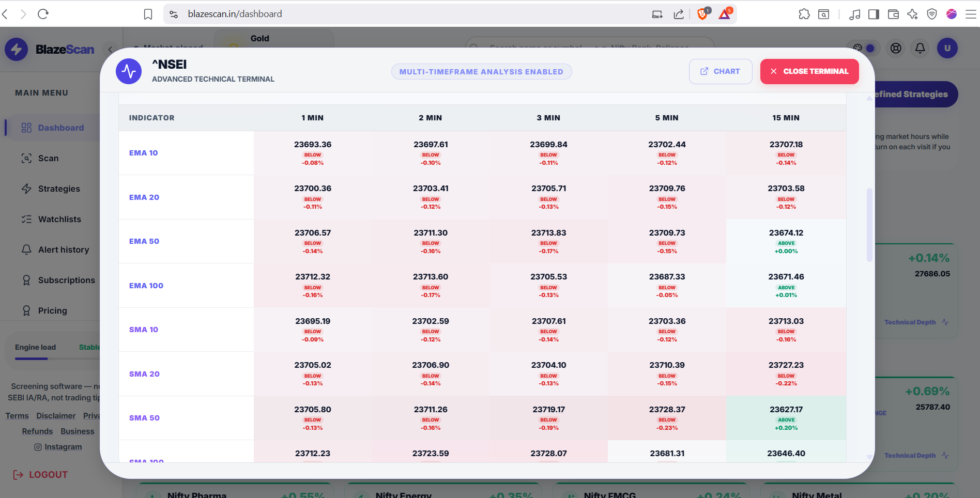Select the EMA 10 indicator row label

(x=144, y=153)
